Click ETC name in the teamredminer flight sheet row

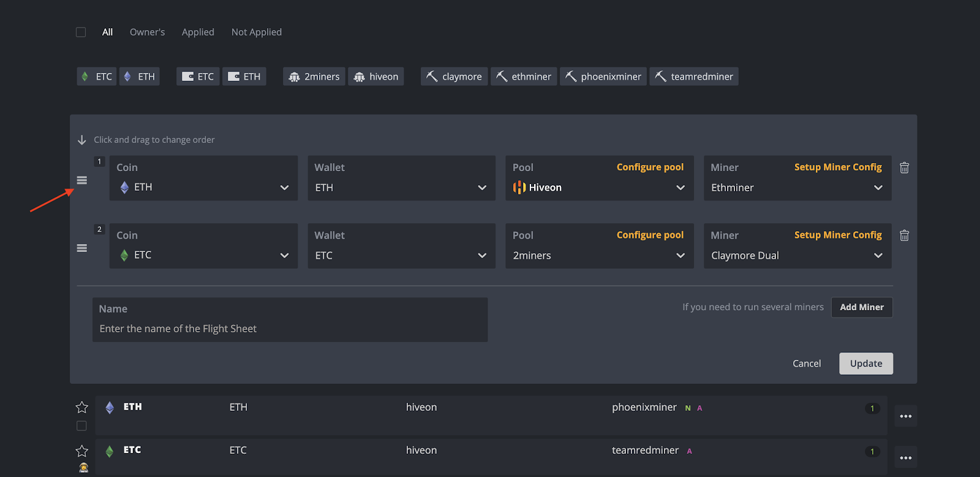tap(132, 450)
